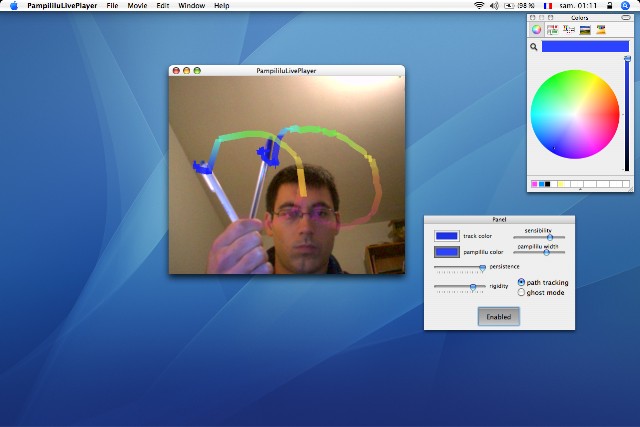Screen dimensions: 640x427
Task: Open the Edit menu
Action: (x=162, y=6)
